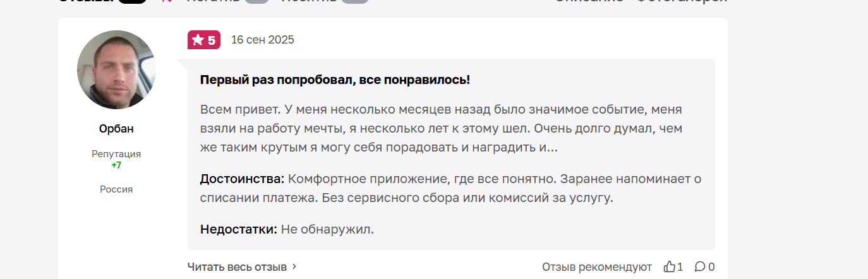
Task: Open comments via speech bubble icon
Action: pyautogui.click(x=700, y=266)
